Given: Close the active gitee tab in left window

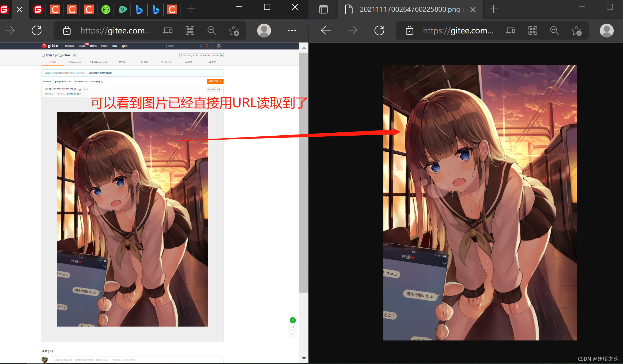Looking at the screenshot, I should tap(19, 10).
